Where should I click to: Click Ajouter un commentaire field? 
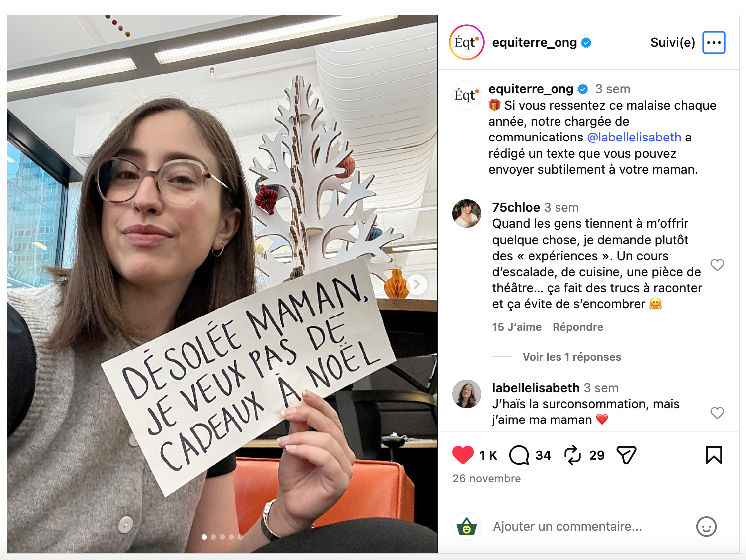pos(567,527)
